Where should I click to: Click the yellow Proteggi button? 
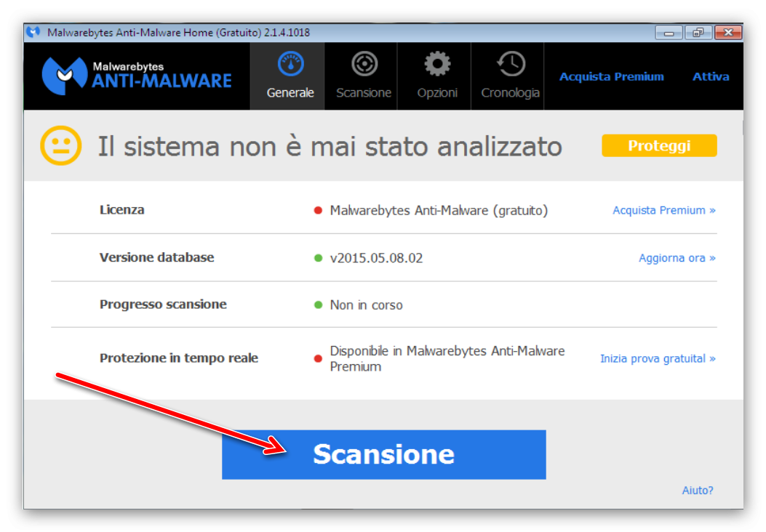click(x=659, y=145)
